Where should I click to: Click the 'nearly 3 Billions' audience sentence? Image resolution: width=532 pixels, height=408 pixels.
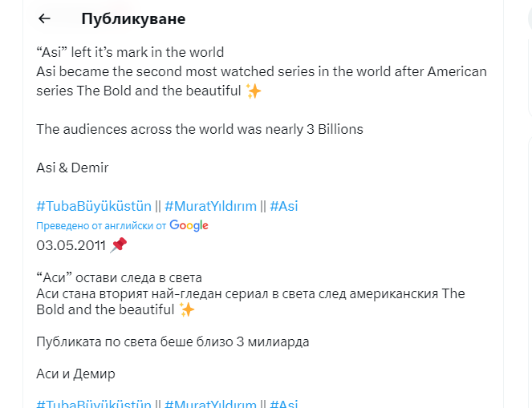click(x=200, y=129)
